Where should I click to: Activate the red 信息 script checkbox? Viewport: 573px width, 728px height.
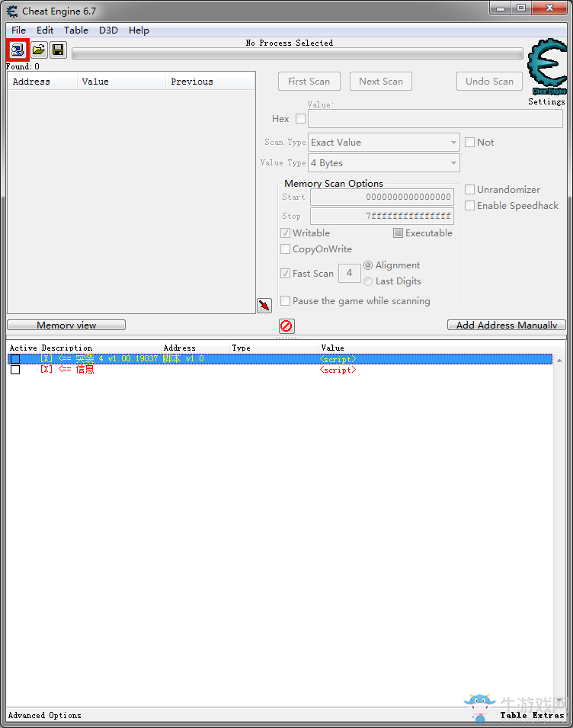tap(15, 370)
